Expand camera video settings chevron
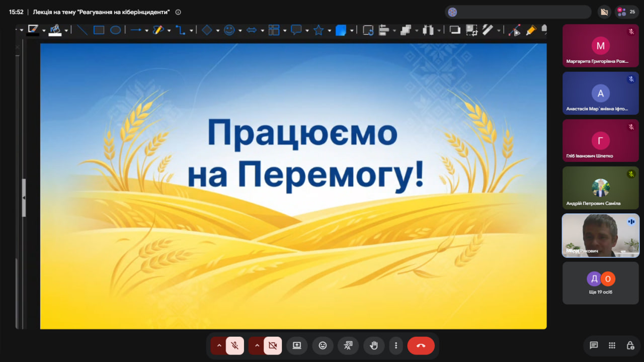The width and height of the screenshot is (644, 362). (x=257, y=345)
